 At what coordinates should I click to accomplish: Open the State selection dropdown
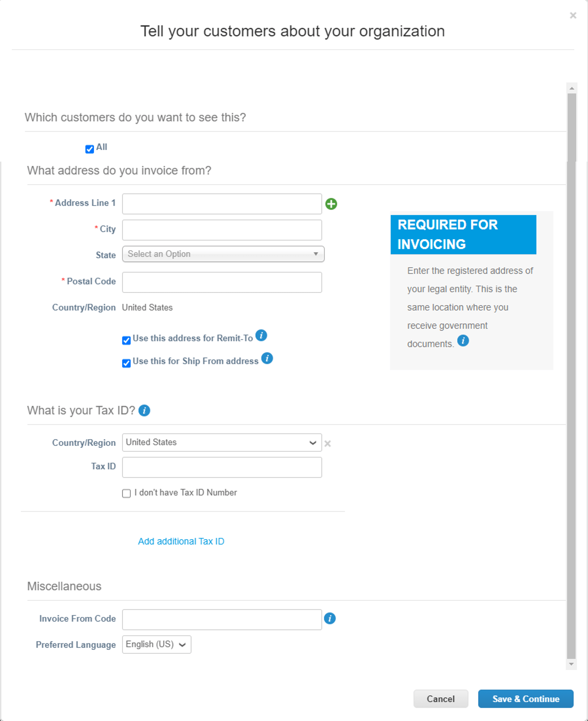point(222,254)
